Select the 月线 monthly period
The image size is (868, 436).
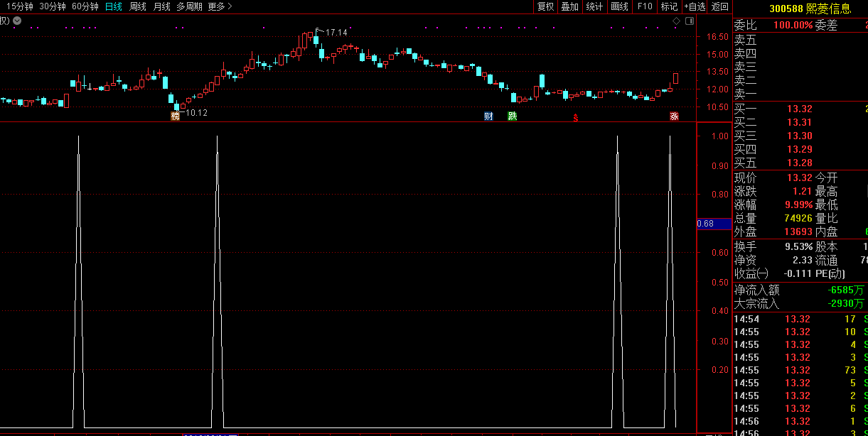162,6
